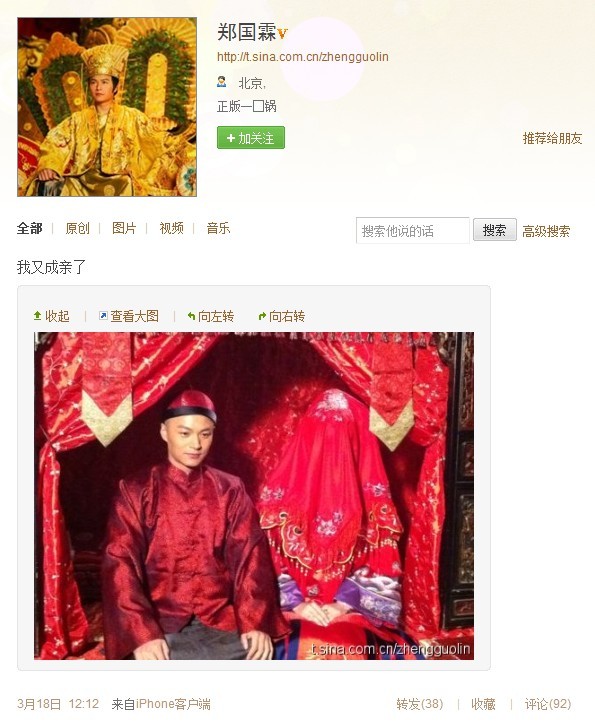Click 推荐给朋友 link

tap(552, 138)
